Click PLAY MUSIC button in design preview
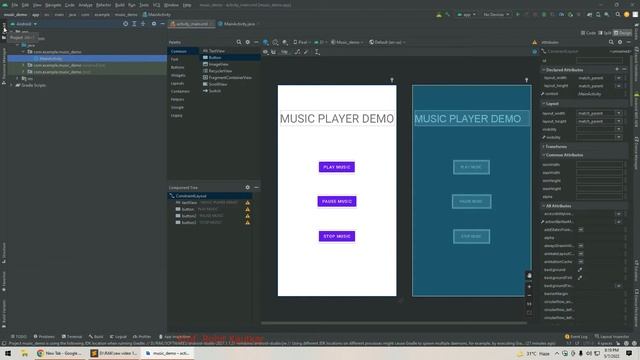 pyautogui.click(x=337, y=167)
